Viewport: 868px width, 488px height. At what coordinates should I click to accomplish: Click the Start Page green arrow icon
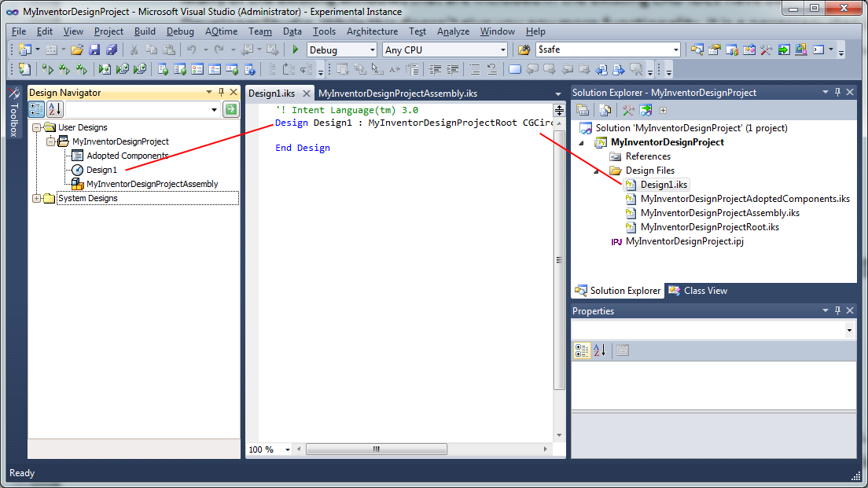[784, 50]
